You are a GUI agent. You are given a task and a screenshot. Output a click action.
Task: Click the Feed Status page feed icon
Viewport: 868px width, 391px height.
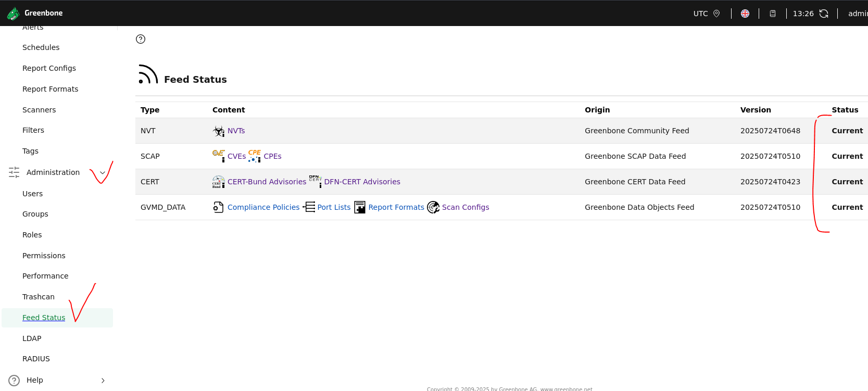(148, 74)
